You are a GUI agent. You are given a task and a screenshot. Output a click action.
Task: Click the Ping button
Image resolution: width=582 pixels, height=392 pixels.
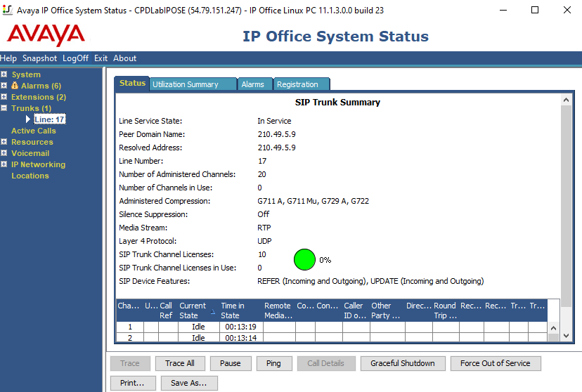point(274,363)
